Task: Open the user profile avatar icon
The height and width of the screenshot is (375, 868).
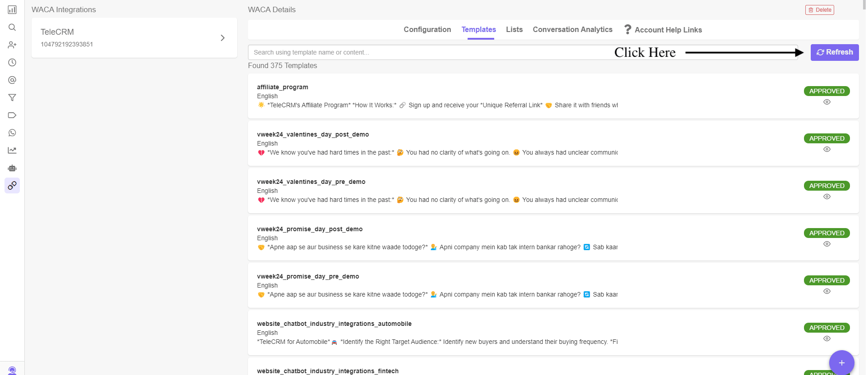Action: (12, 370)
